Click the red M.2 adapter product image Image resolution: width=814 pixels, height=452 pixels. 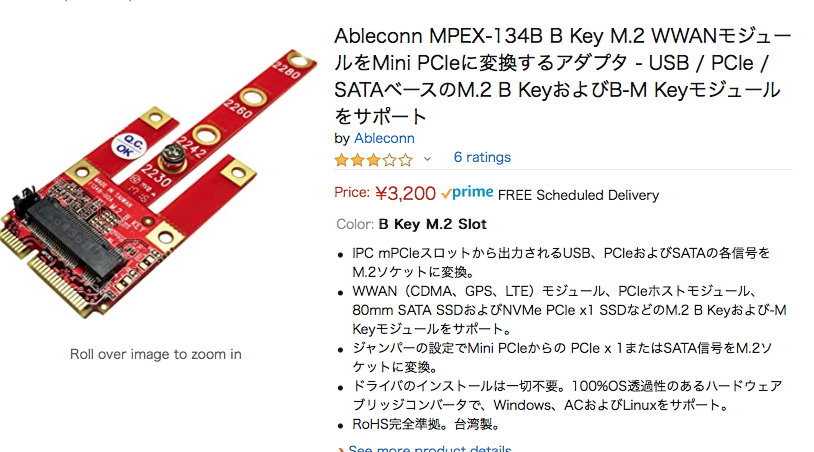[157, 182]
